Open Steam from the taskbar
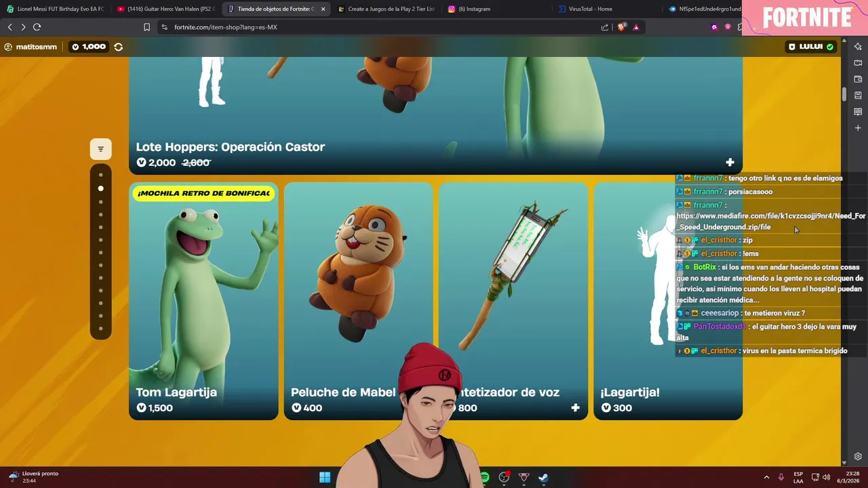 tap(543, 477)
